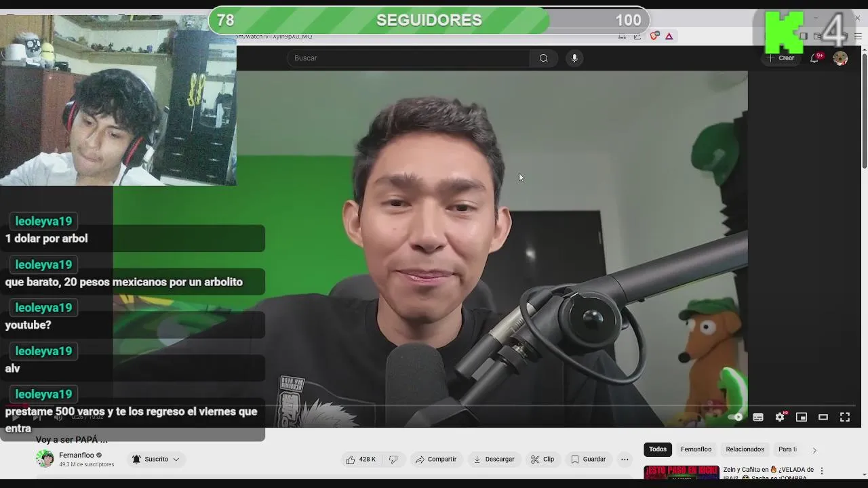Select the Fernanfloo filter chip
The height and width of the screenshot is (488, 868).
tap(696, 449)
